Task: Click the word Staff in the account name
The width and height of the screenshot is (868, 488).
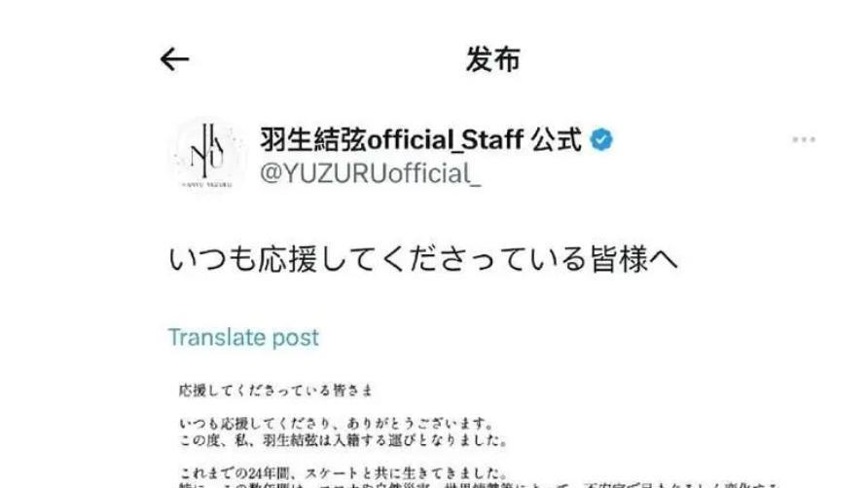Action: click(x=492, y=139)
